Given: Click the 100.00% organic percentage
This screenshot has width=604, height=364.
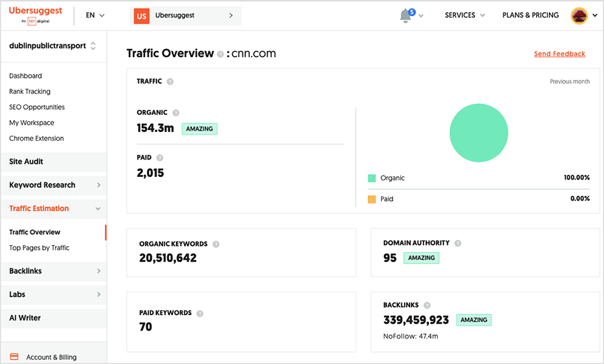Looking at the screenshot, I should [x=576, y=178].
